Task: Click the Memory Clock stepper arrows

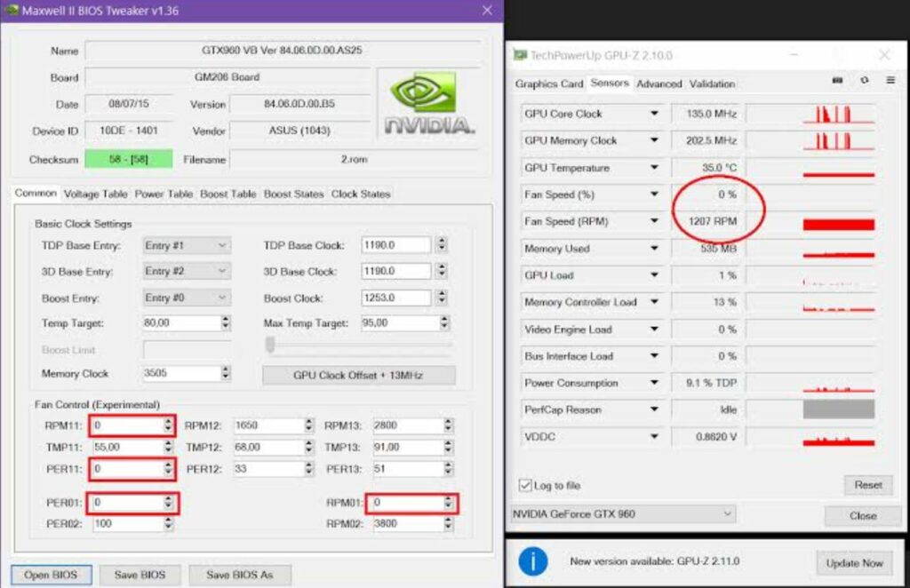Action: 226,373
